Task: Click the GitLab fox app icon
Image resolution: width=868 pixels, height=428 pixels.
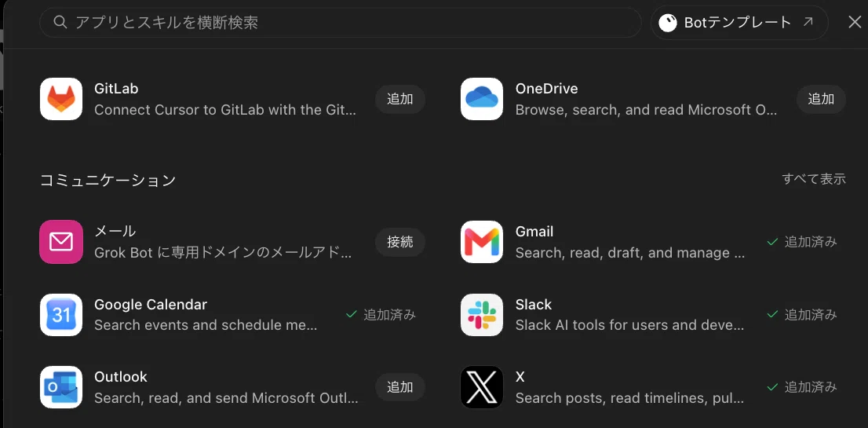Action: pos(61,99)
